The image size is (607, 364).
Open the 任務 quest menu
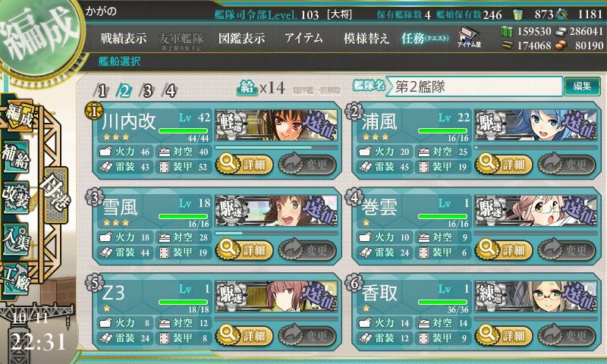point(425,38)
